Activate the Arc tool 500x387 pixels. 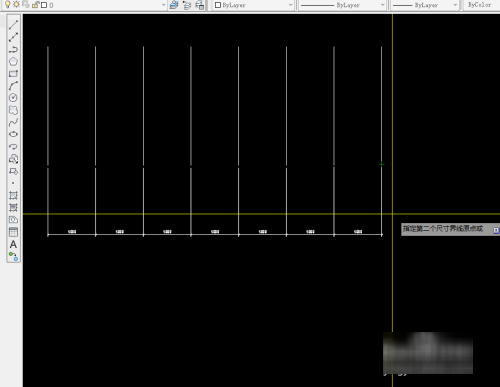(13, 86)
